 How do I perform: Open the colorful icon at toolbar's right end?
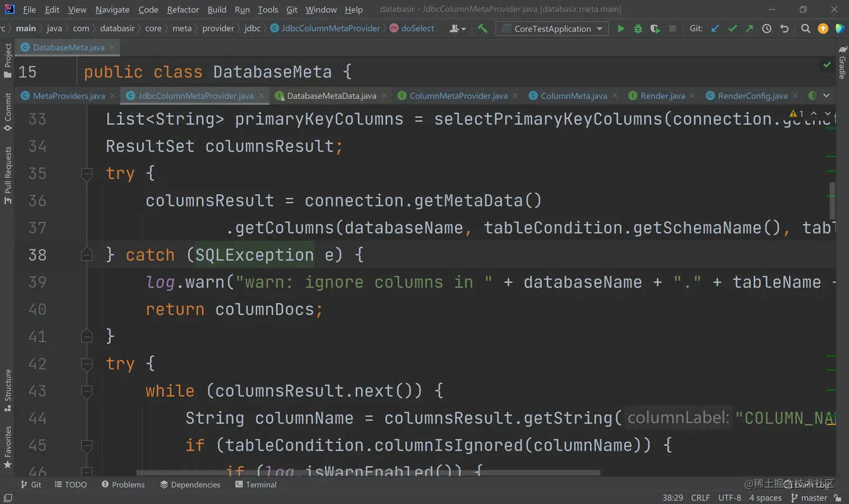840,29
